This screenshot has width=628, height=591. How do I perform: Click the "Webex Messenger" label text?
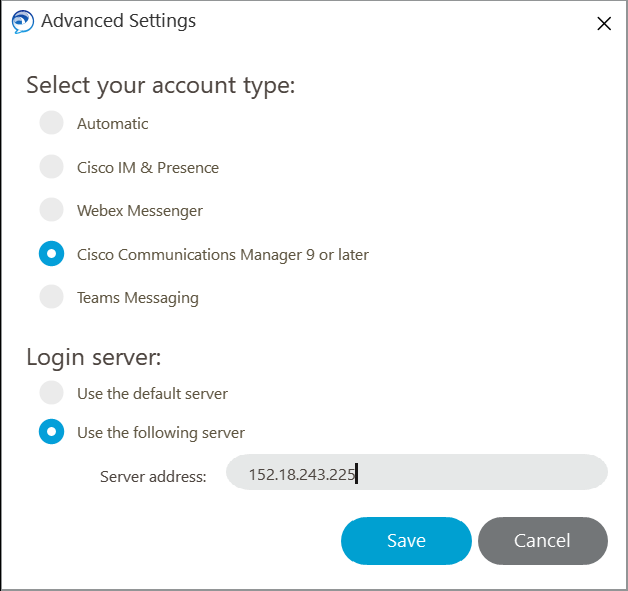click(140, 211)
